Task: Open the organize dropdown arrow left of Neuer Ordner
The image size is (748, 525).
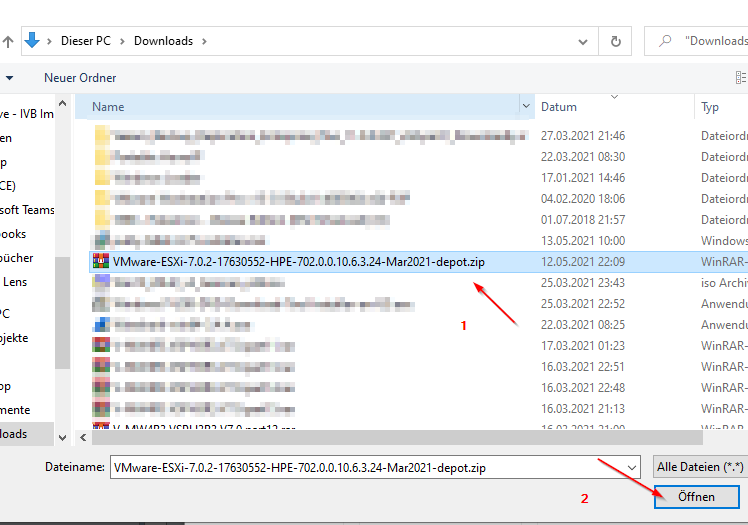Action: 9,78
